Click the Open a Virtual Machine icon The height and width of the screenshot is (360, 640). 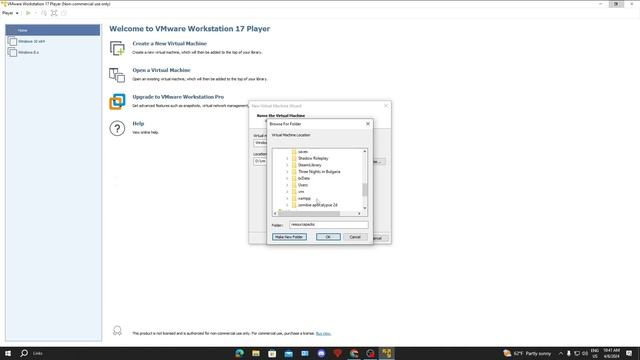(117, 75)
